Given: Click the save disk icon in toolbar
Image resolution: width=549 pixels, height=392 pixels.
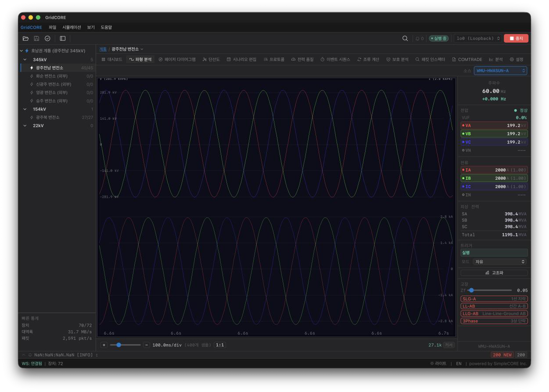Looking at the screenshot, I should (36, 39).
